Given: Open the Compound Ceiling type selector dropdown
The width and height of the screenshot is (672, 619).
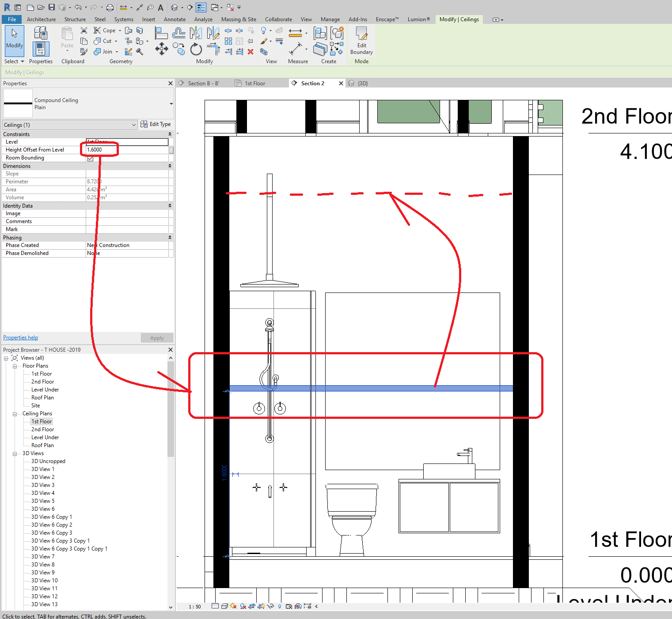Looking at the screenshot, I should coord(171,103).
